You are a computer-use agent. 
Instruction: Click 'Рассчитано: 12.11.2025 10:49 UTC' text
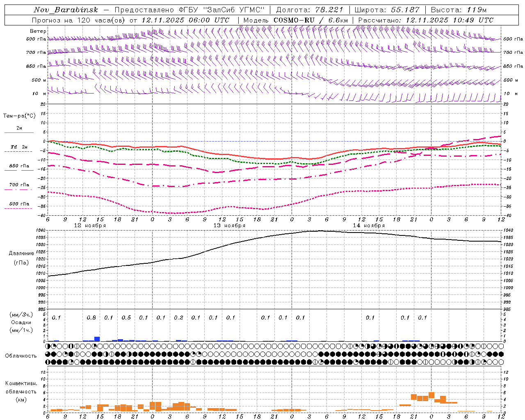pos(426,20)
